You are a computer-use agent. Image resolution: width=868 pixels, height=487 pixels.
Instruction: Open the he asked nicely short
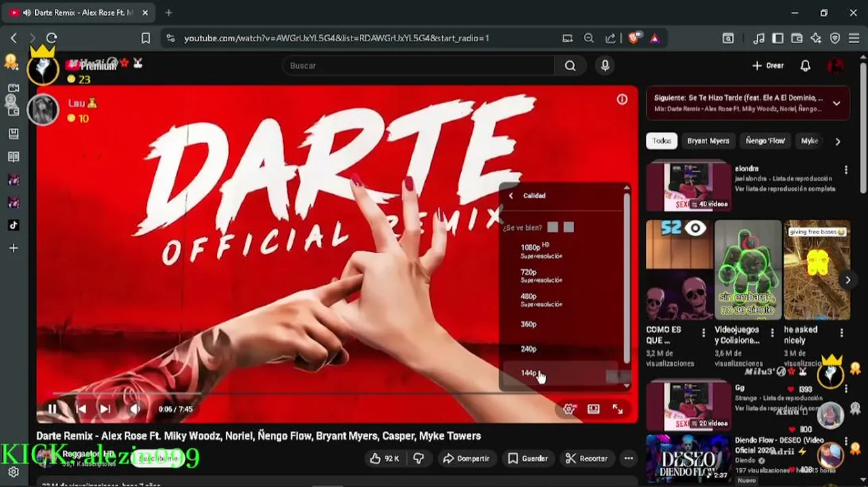[817, 270]
